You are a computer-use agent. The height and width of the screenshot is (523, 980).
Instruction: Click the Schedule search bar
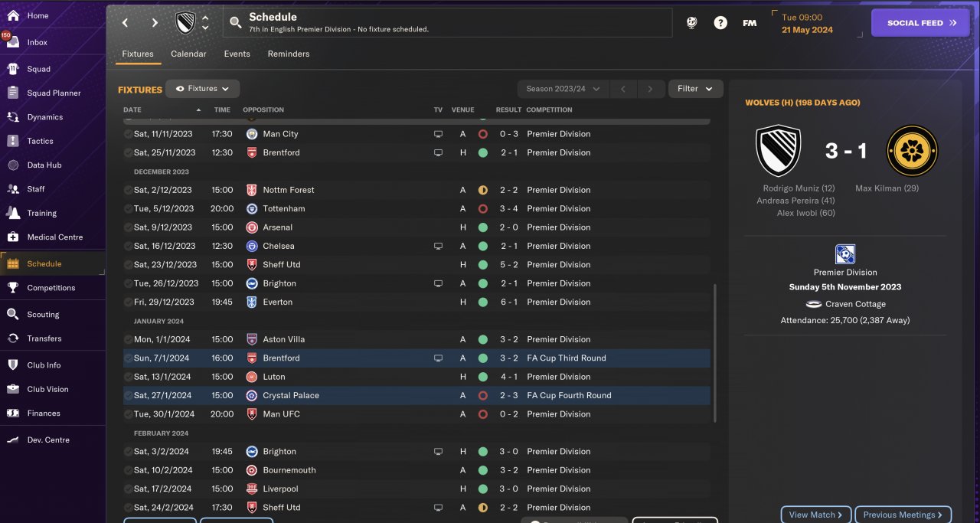click(x=448, y=23)
